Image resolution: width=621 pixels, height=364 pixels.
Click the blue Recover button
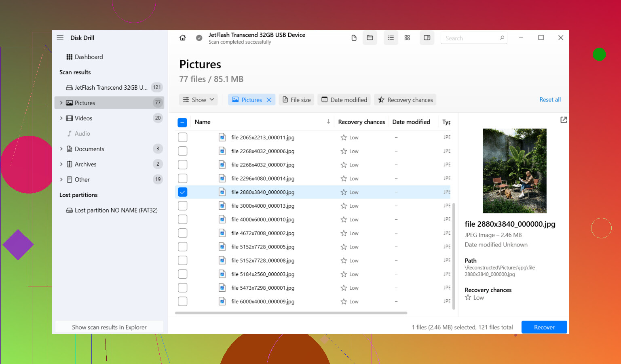[x=544, y=327]
